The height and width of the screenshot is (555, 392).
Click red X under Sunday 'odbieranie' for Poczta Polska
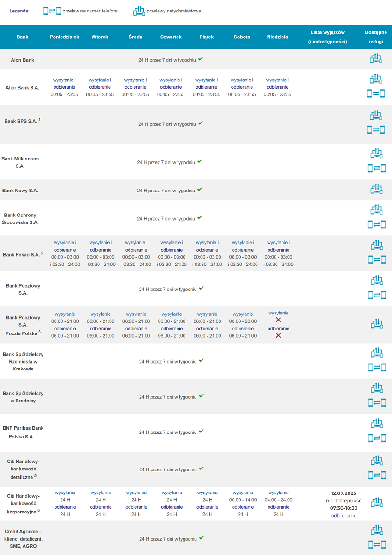[278, 335]
